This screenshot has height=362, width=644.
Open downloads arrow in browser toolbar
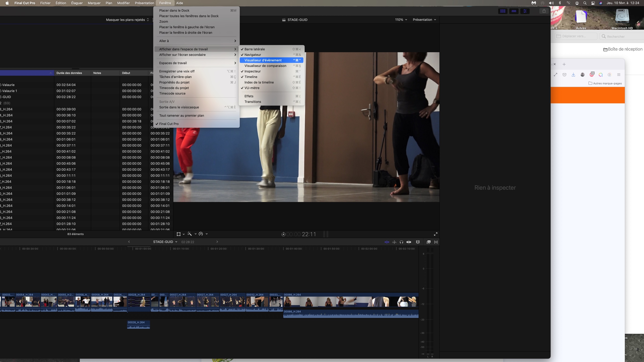coord(573,75)
